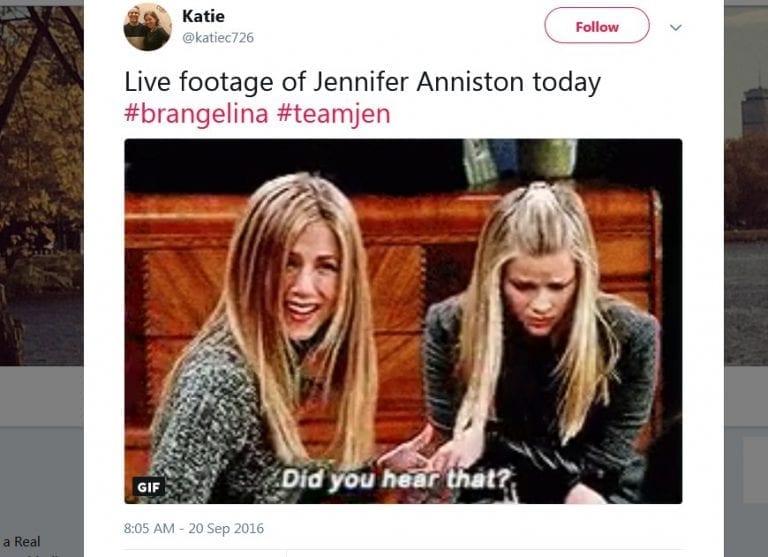Click the partially hidden "a Real" text

pyautogui.click(x=21, y=542)
